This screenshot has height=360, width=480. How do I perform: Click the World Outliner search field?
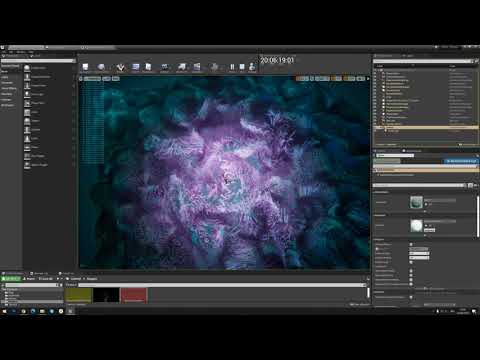(423, 61)
